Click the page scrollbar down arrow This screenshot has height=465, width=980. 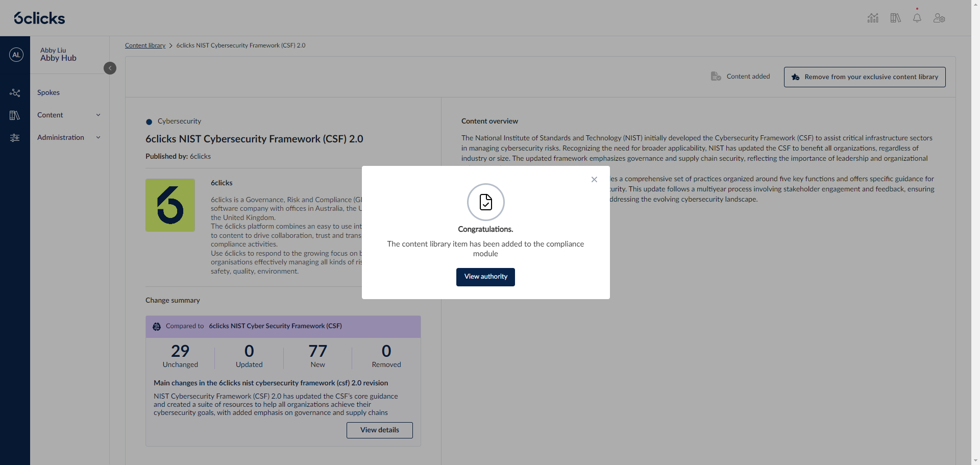click(975, 460)
